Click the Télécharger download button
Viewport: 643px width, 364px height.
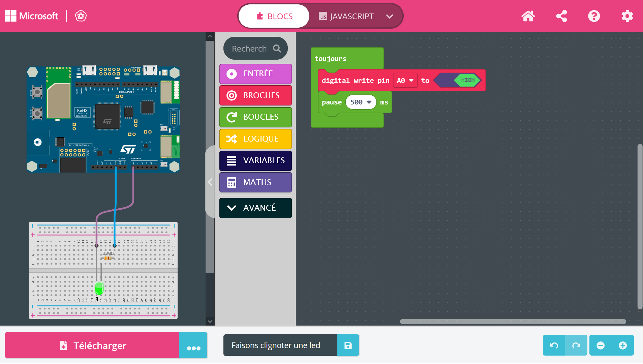pos(92,345)
